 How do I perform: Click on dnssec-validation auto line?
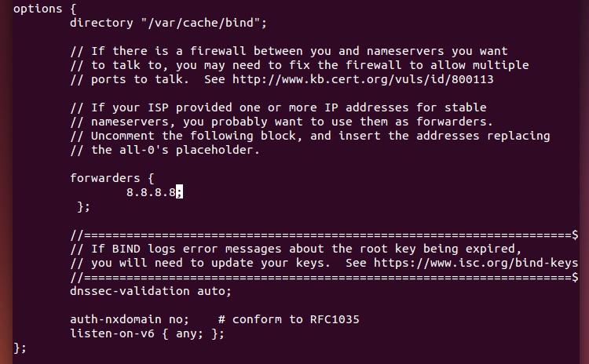coord(151,291)
